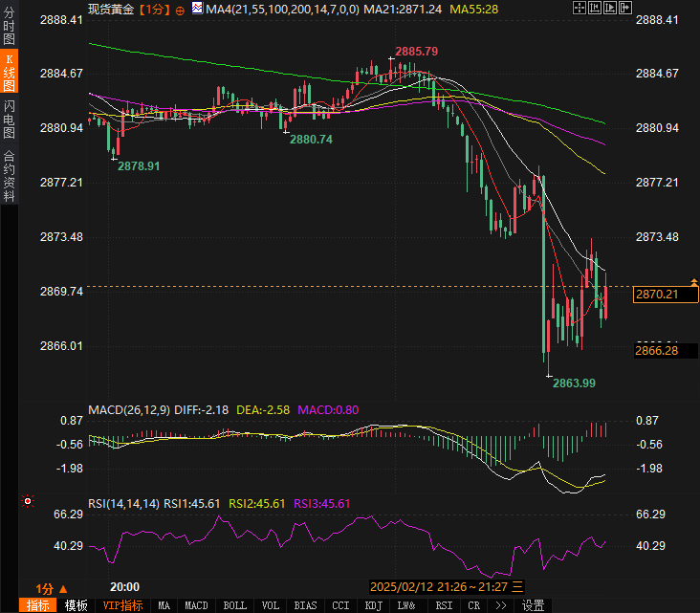
Task: Expand more indicators with the >> button
Action: pyautogui.click(x=501, y=605)
